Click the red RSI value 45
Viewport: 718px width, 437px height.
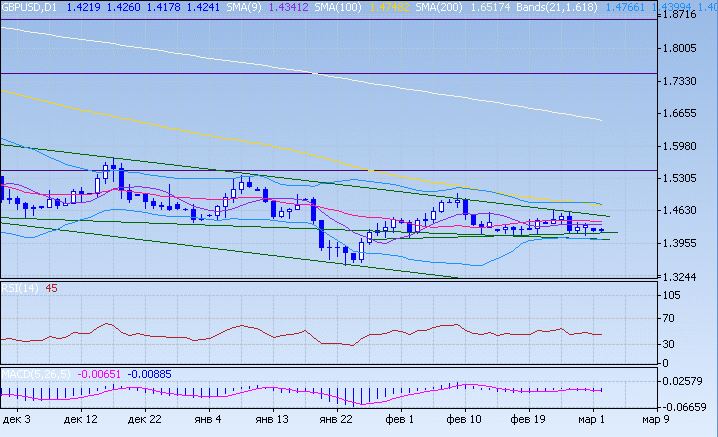pos(51,289)
